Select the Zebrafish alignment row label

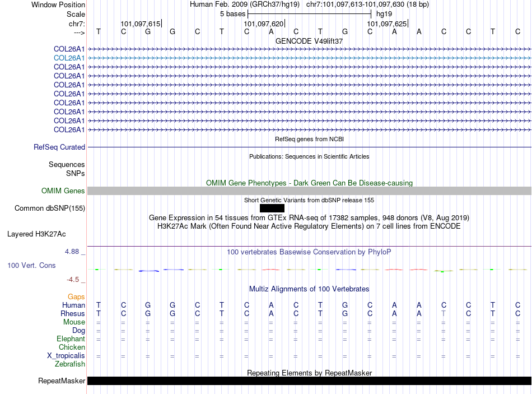tap(70, 364)
